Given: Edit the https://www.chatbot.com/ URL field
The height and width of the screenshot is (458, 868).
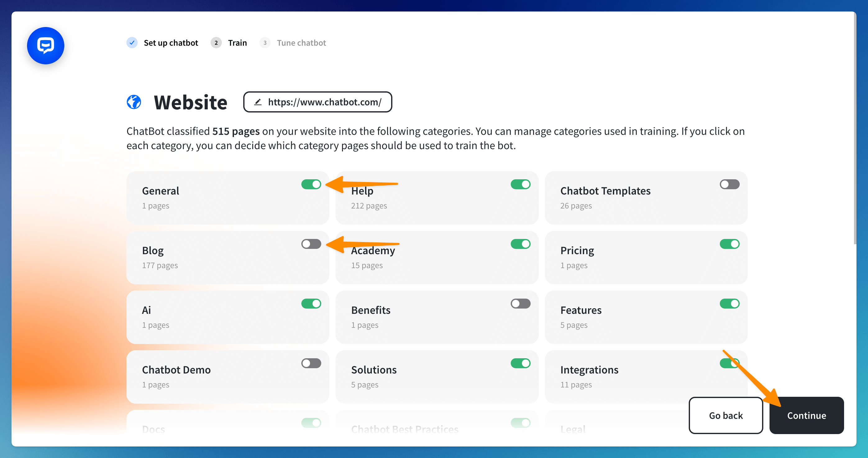Looking at the screenshot, I should pos(324,102).
